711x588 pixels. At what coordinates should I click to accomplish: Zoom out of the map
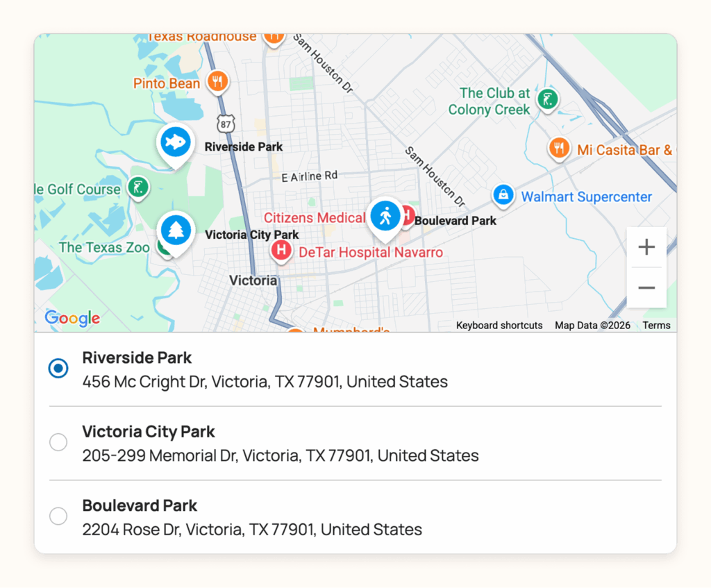(x=646, y=287)
